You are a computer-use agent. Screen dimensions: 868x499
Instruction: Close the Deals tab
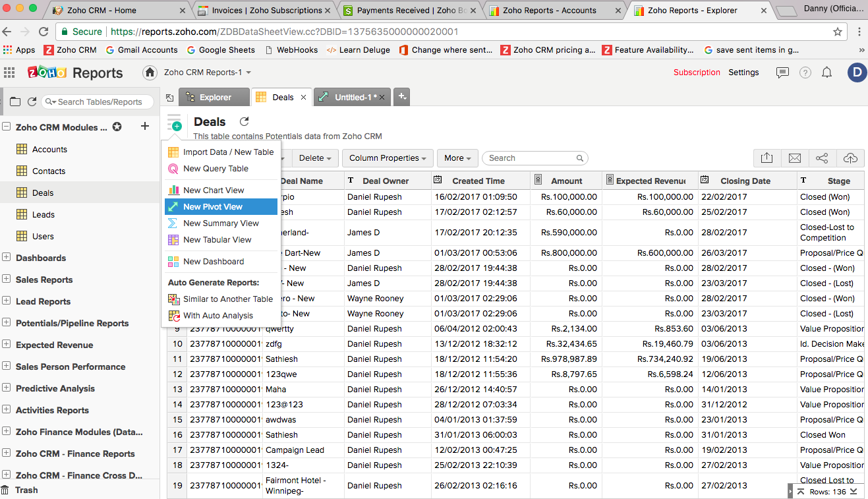303,97
